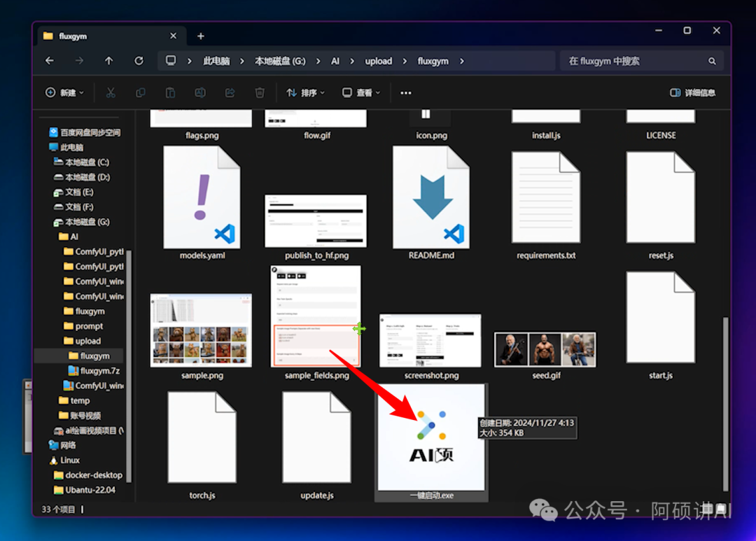Viewport: 756px width, 541px height.
Task: Select Linux in the navigation tree
Action: pos(64,460)
